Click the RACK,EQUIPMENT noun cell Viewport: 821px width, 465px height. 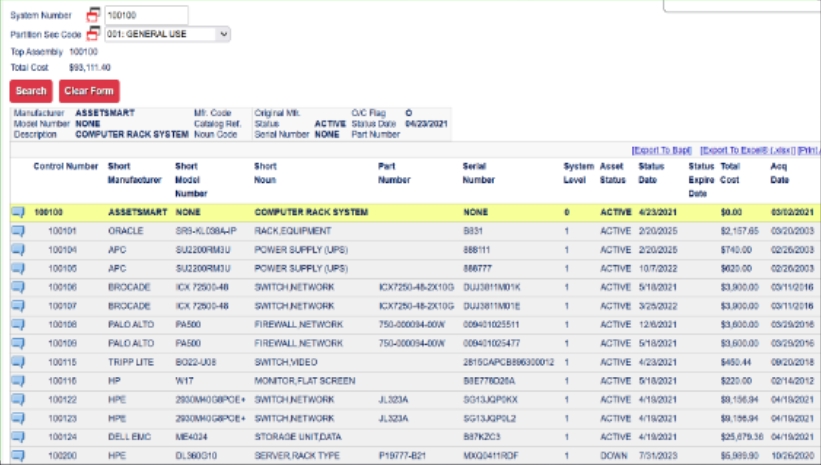pos(293,231)
